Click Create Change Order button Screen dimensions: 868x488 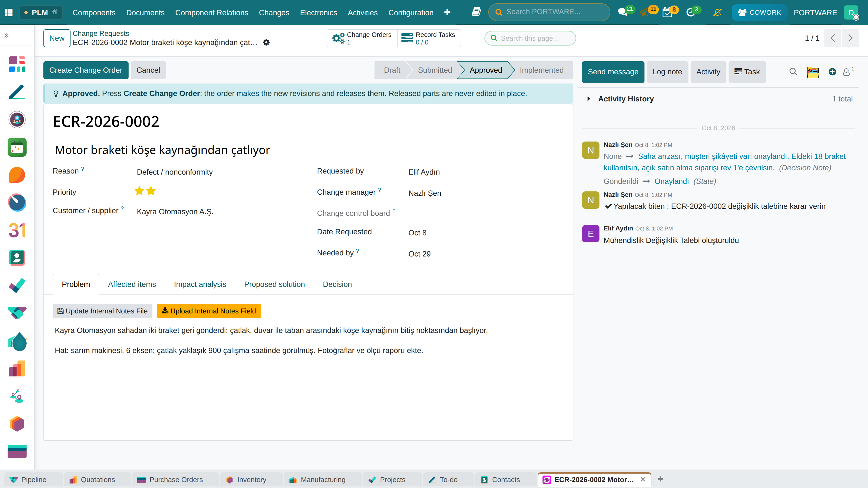[x=86, y=70]
